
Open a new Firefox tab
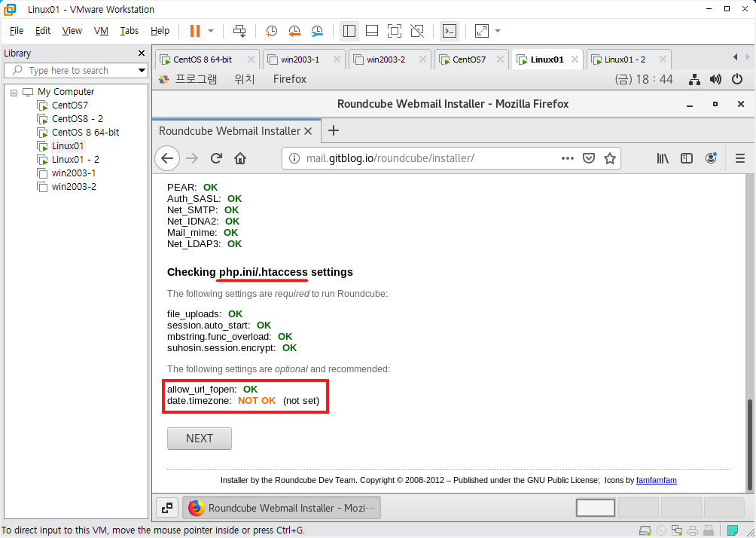click(333, 130)
